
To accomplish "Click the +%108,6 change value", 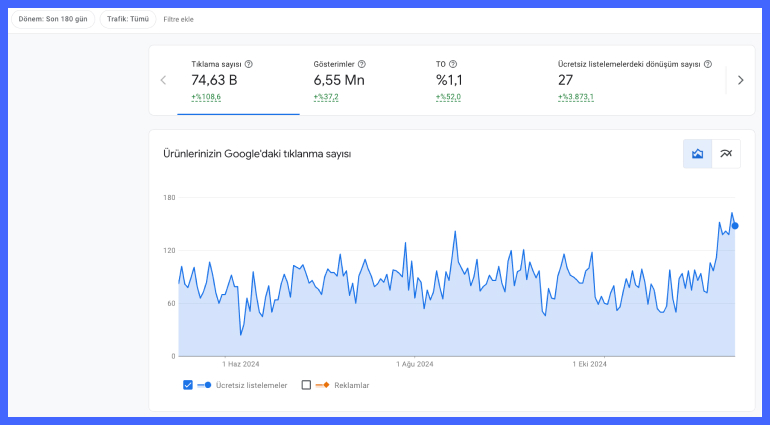I will pyautogui.click(x=207, y=97).
